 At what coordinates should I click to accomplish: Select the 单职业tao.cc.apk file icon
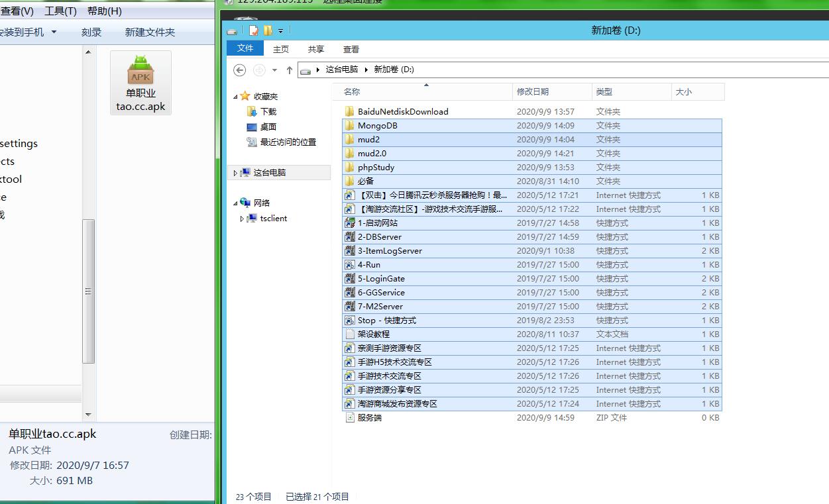coord(140,70)
